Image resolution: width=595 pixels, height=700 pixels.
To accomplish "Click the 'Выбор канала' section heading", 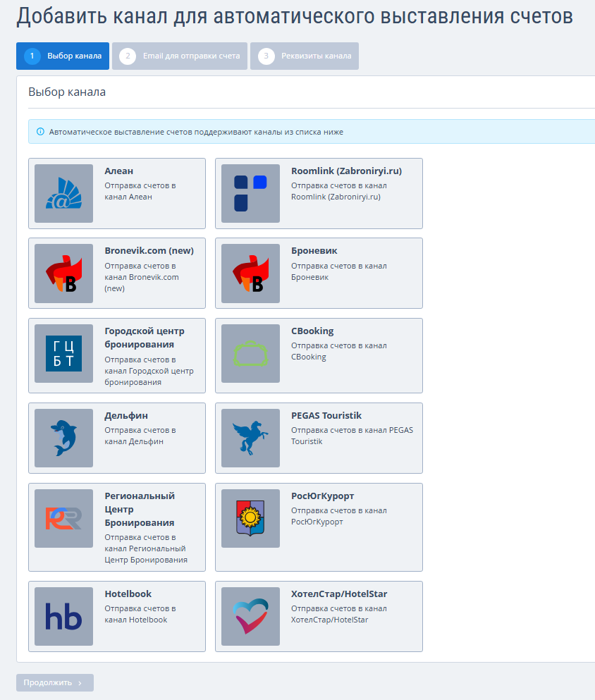I will [x=67, y=92].
